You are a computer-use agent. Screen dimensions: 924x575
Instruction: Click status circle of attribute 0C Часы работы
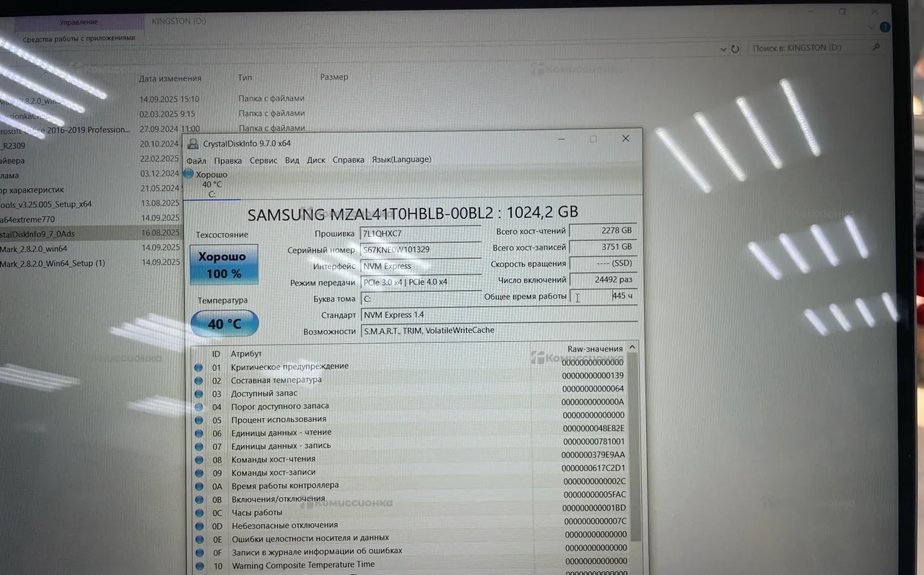(199, 513)
